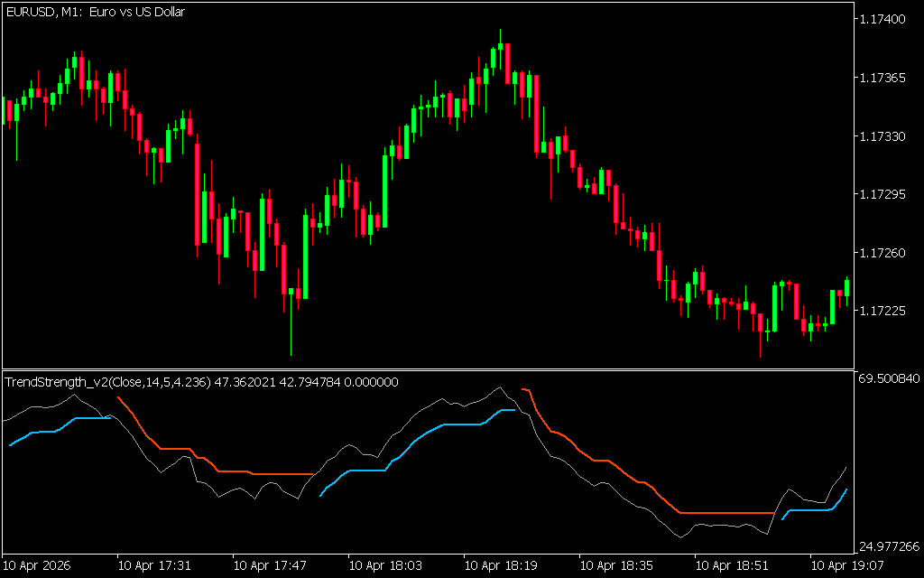The height and width of the screenshot is (578, 924).
Task: Click the EURUSD, M1 chart title text
Action: [x=95, y=13]
